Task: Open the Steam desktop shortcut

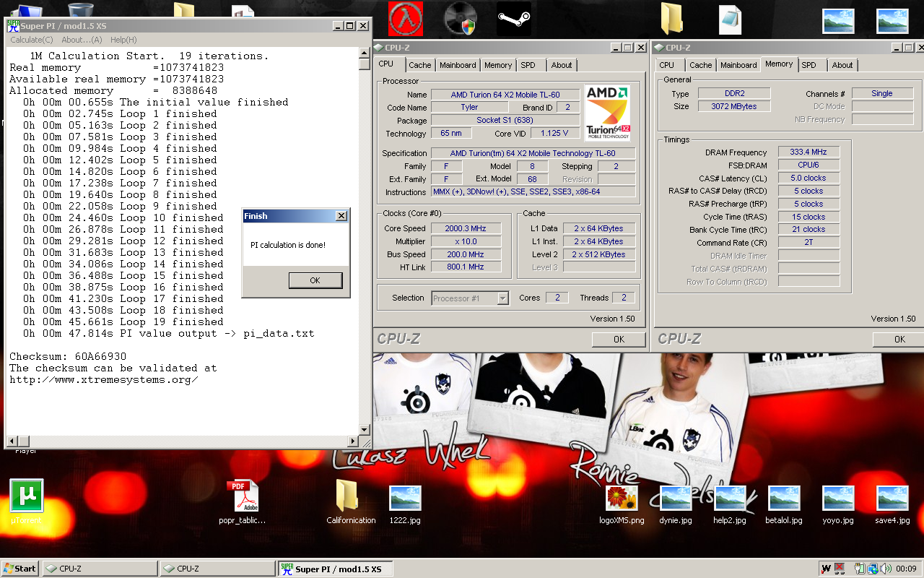Action: [513, 19]
